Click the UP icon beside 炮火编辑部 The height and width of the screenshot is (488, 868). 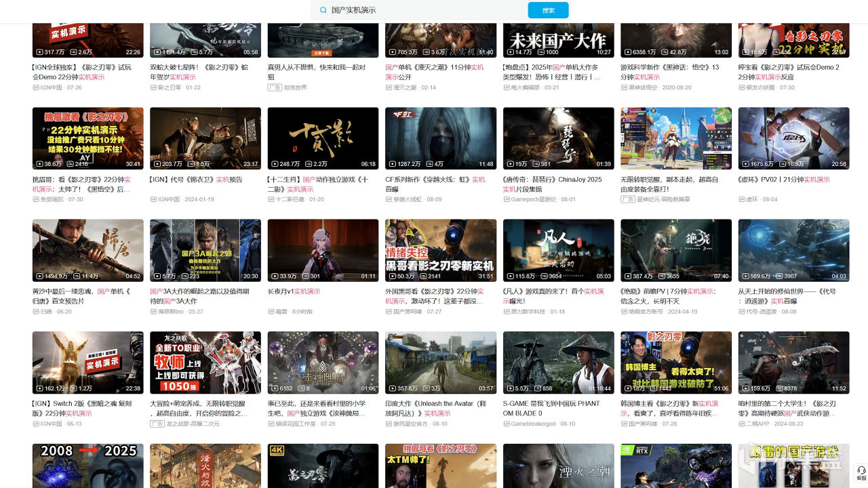point(507,87)
